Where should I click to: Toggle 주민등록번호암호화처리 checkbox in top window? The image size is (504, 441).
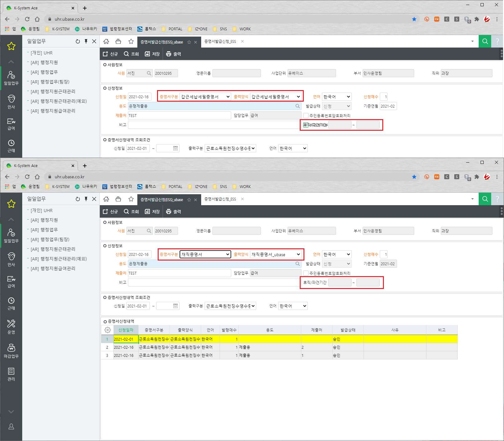click(x=306, y=115)
